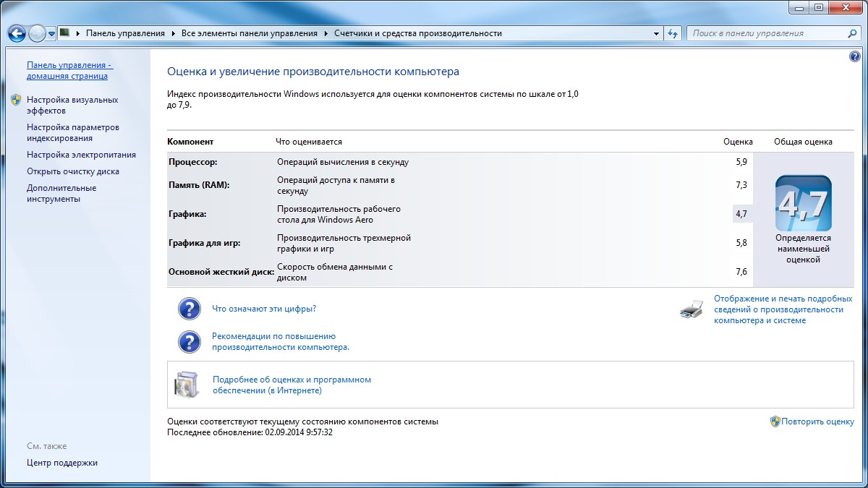The height and width of the screenshot is (488, 868).
Task: Click the software box icon
Action: point(185,384)
